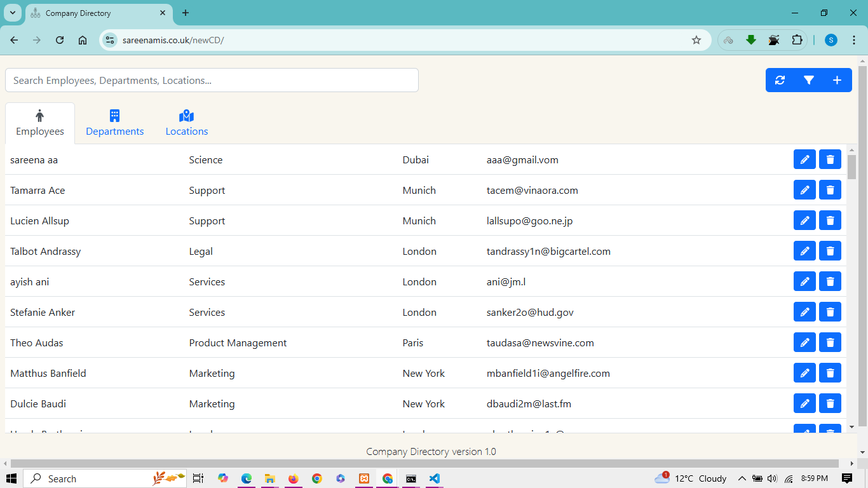
Task: Switch to the Employees tab
Action: point(40,123)
